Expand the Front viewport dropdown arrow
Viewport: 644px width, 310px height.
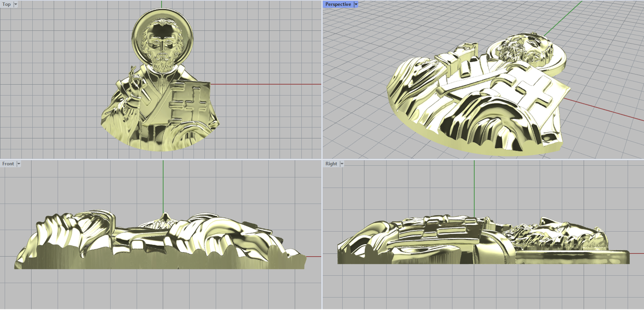tap(19, 164)
